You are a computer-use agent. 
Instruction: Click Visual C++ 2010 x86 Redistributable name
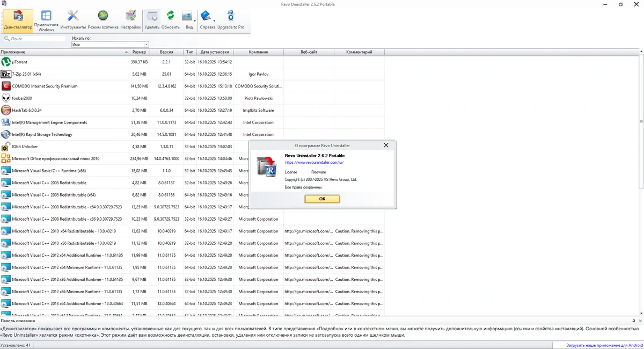(64, 243)
